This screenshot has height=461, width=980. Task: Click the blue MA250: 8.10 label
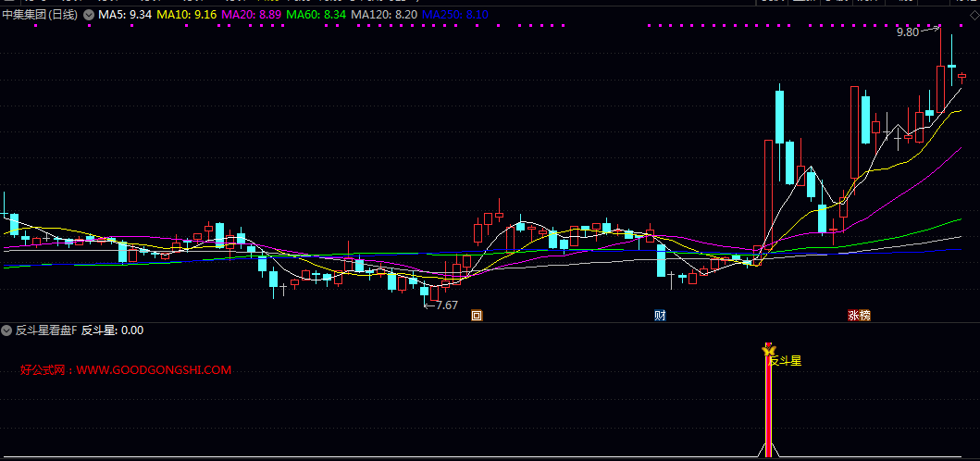pos(455,15)
